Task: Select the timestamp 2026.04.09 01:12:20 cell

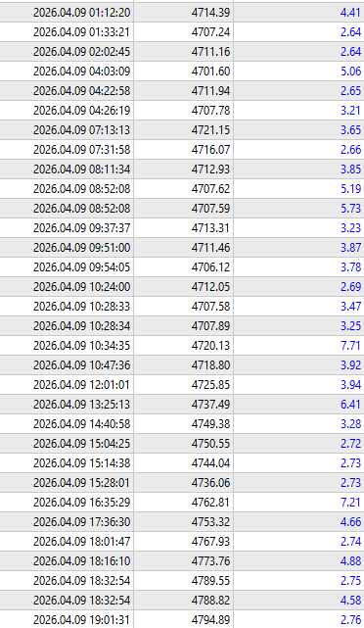Action: click(x=81, y=13)
